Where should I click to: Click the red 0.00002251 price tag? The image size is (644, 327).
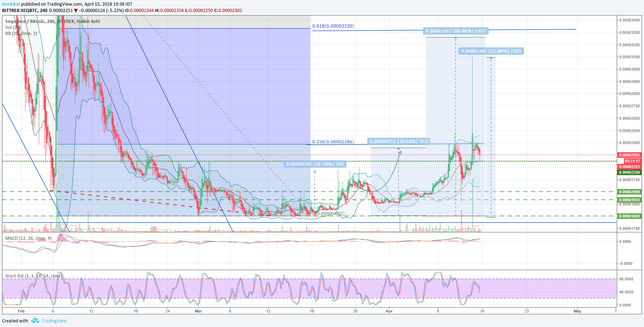pos(629,167)
